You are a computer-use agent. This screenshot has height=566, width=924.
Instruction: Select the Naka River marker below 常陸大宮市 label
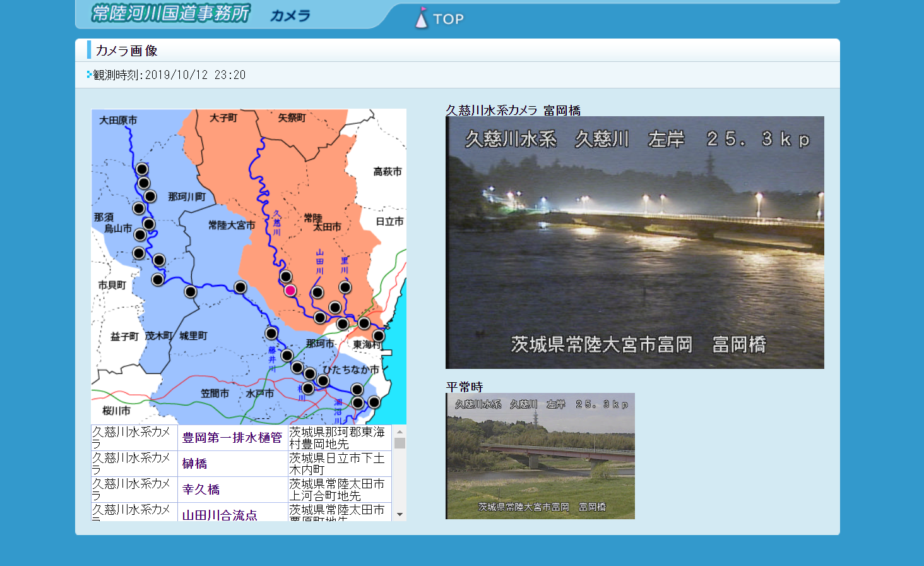pyautogui.click(x=240, y=287)
